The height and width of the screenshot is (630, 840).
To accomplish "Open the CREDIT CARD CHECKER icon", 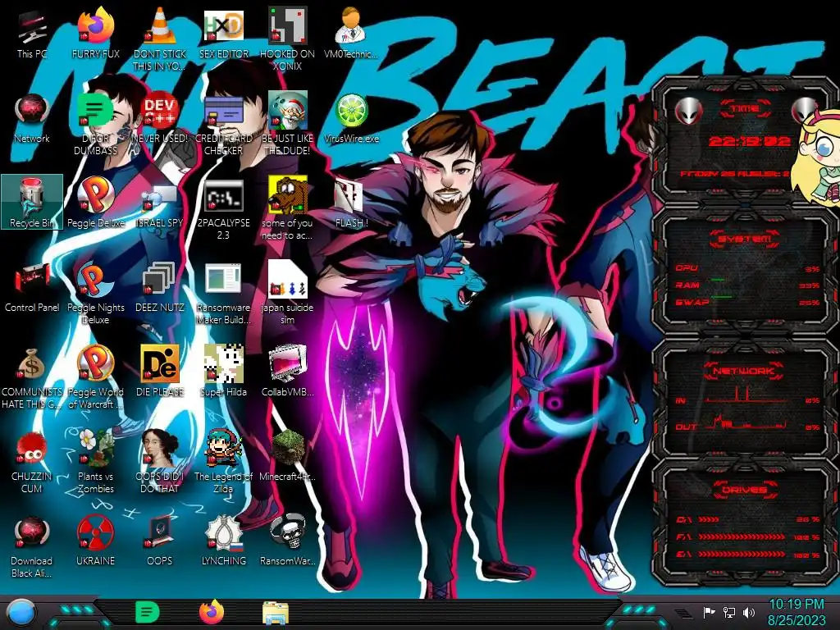I will pos(223,123).
